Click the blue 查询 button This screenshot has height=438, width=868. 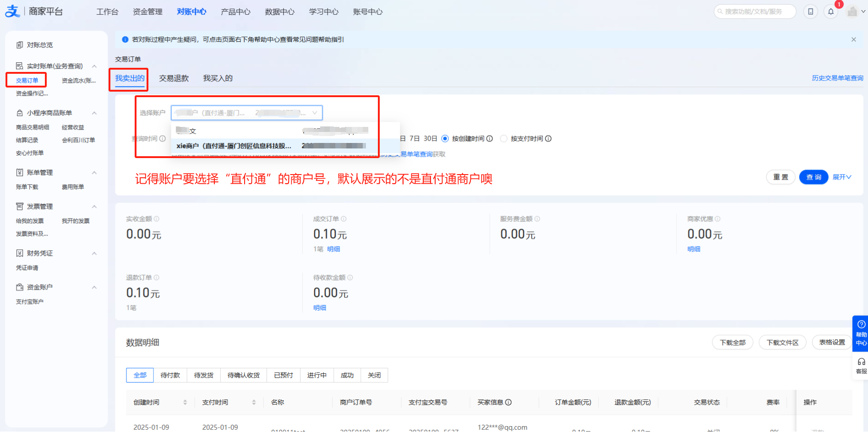813,177
